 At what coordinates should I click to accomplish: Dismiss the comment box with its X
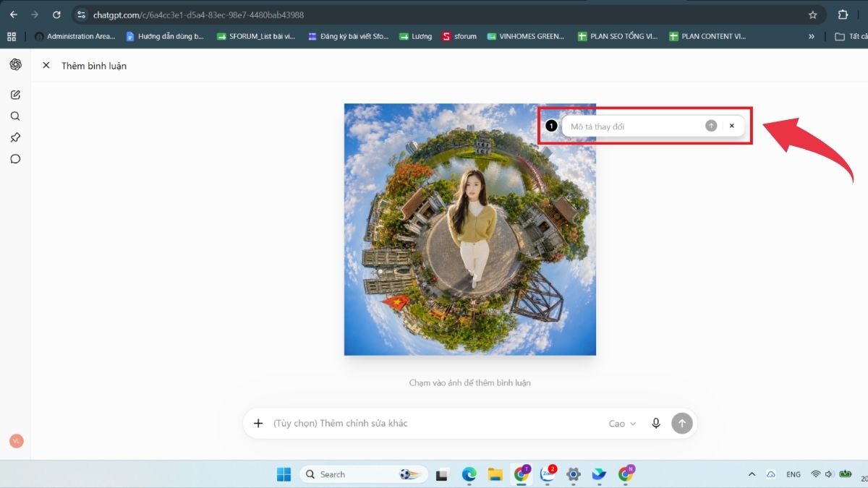tap(731, 126)
